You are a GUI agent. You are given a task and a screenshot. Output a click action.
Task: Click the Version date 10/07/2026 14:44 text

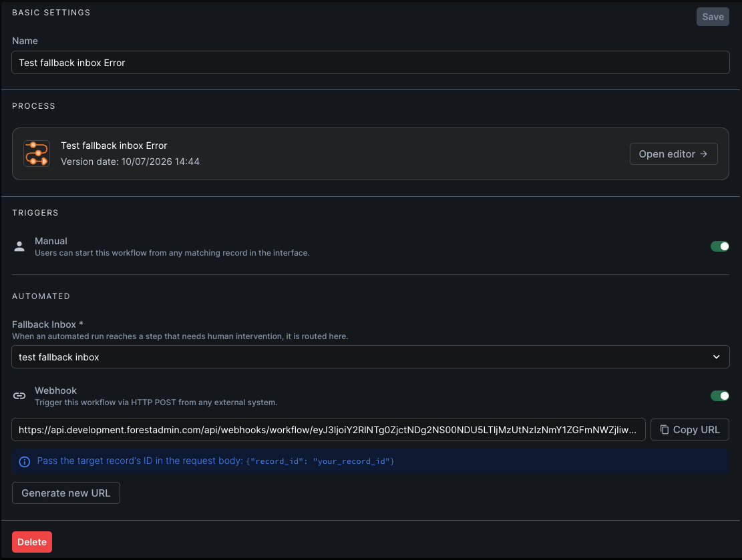pos(130,162)
